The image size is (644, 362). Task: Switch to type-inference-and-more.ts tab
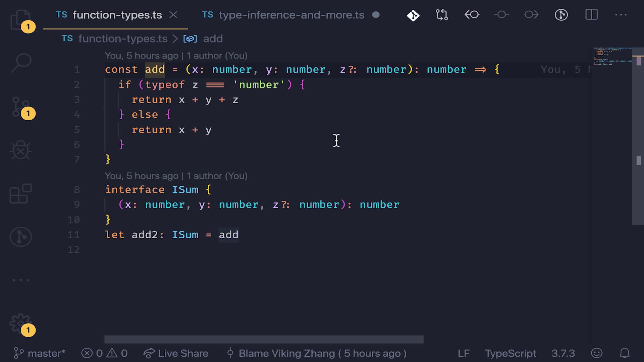coord(291,15)
